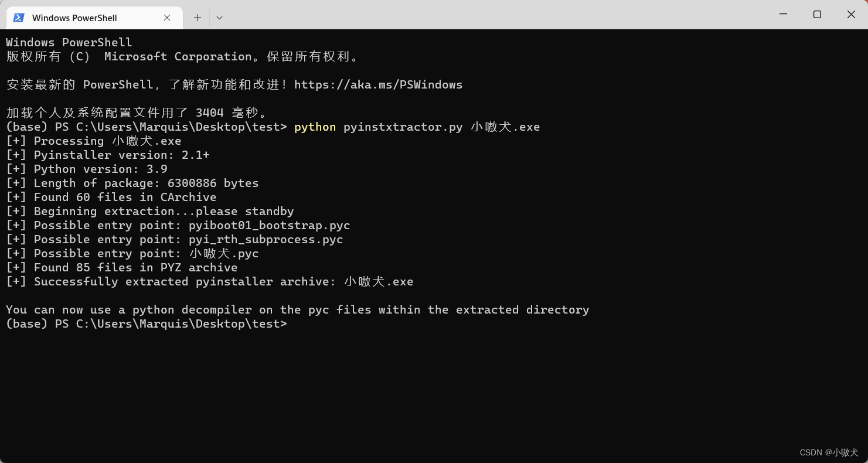Open a new terminal tab
The width and height of the screenshot is (868, 463).
click(198, 18)
